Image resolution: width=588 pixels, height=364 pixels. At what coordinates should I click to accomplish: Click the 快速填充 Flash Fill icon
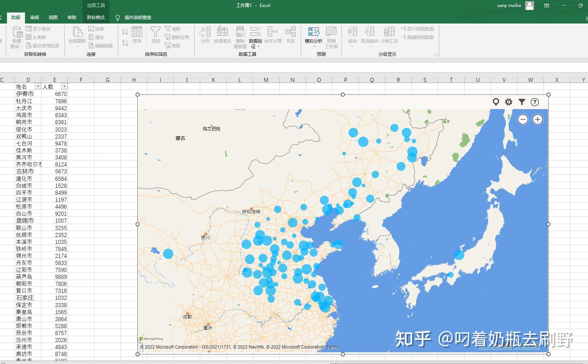(x=222, y=36)
